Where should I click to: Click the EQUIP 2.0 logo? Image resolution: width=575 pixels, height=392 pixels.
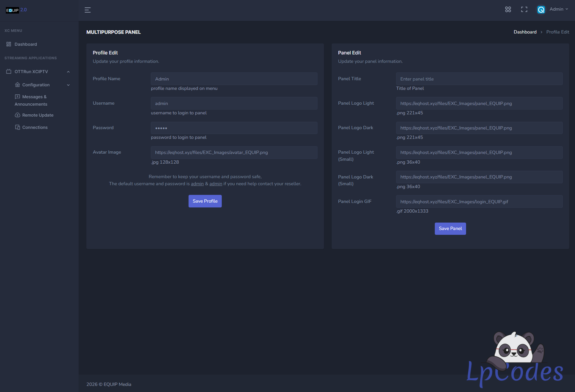point(16,10)
